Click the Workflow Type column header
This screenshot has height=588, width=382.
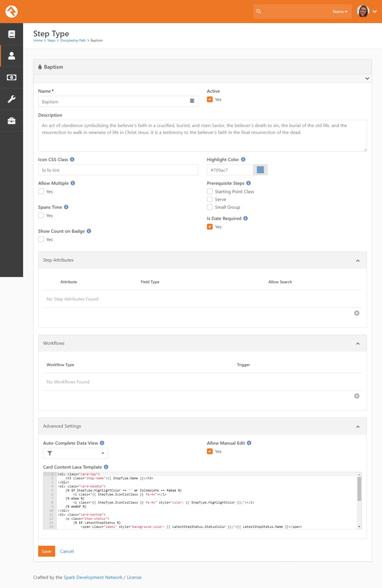click(x=60, y=364)
